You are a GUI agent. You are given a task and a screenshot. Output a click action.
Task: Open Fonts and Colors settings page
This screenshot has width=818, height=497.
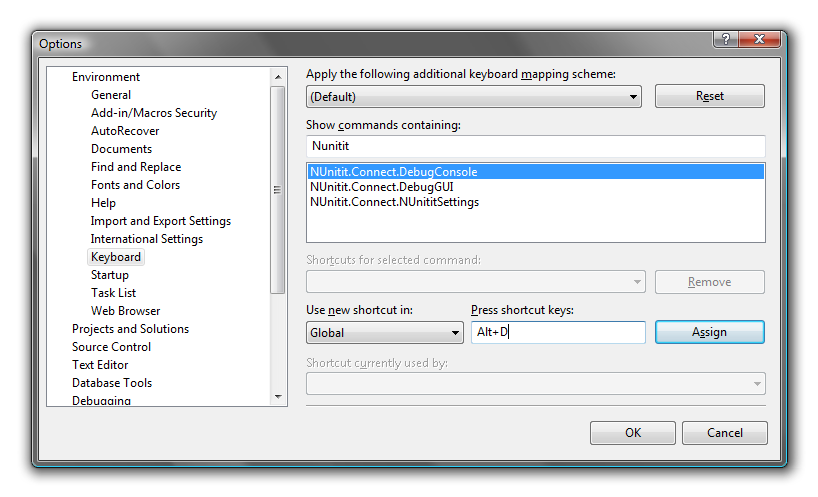pyautogui.click(x=135, y=185)
